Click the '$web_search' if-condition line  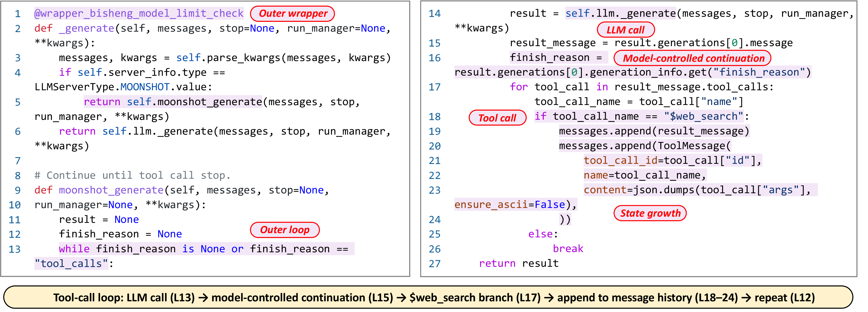tap(641, 117)
